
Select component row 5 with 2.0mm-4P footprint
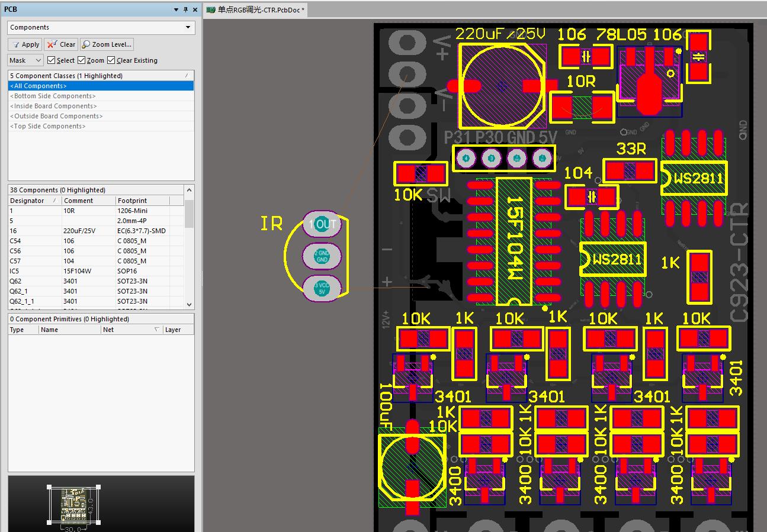(97, 221)
